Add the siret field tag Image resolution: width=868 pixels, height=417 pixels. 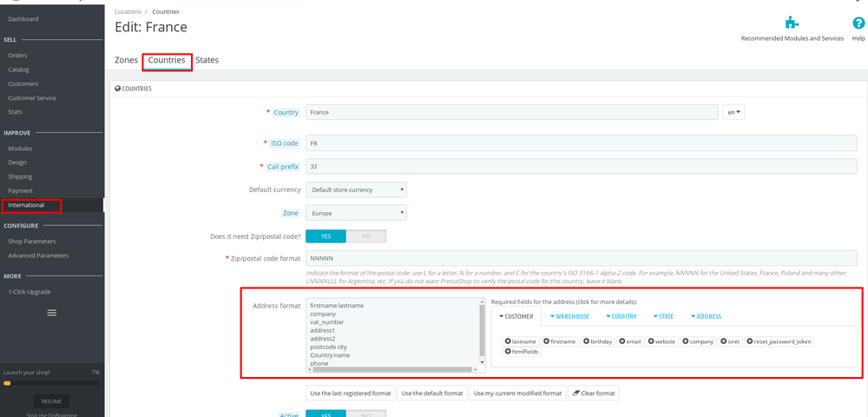pos(730,341)
